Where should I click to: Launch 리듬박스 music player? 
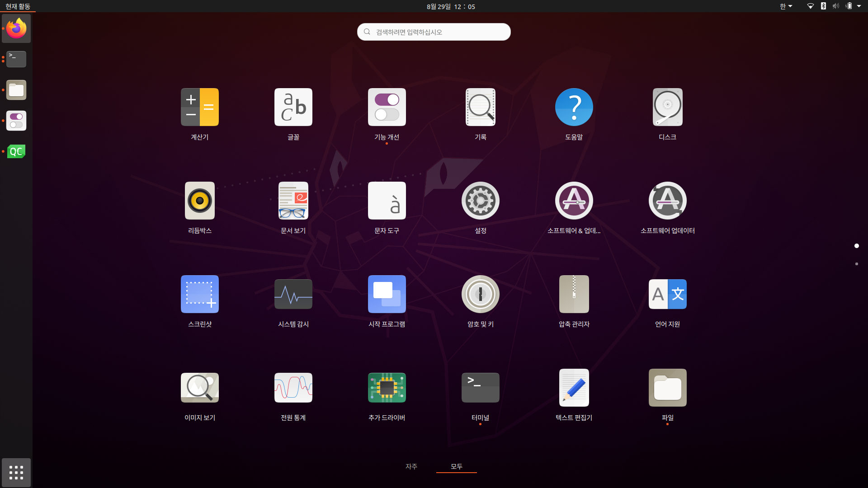coord(199,201)
